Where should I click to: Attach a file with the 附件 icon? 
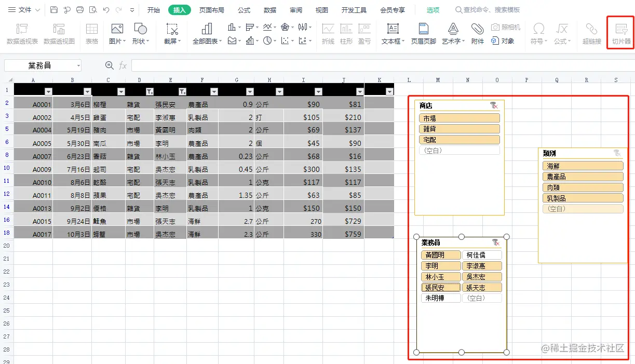477,33
